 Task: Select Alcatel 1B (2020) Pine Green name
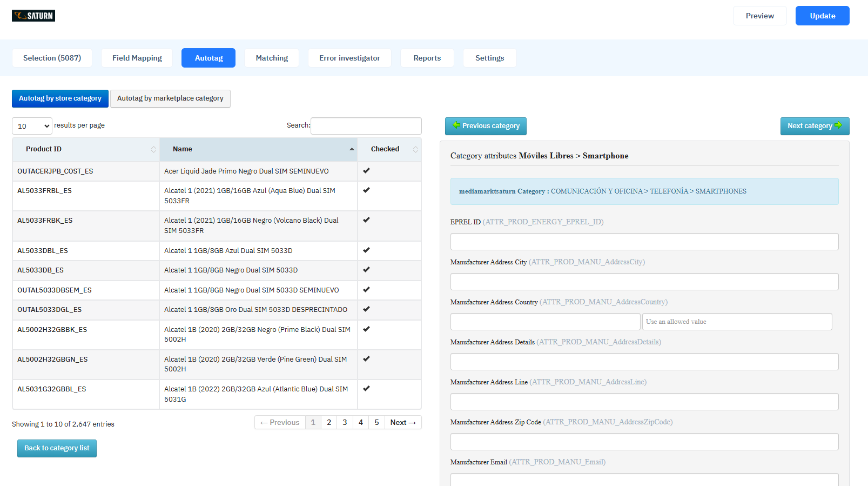point(255,364)
